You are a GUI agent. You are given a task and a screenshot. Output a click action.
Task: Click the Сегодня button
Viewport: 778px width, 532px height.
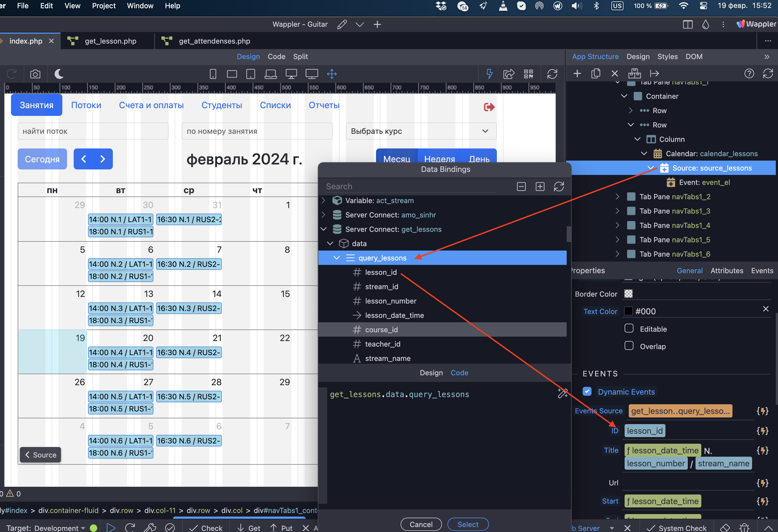point(42,159)
